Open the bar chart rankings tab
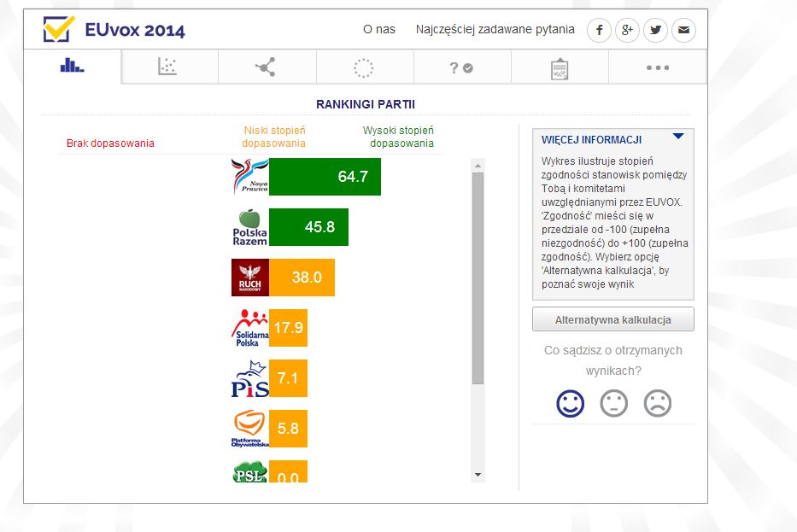Viewport: 797px width, 532px height. (x=72, y=67)
